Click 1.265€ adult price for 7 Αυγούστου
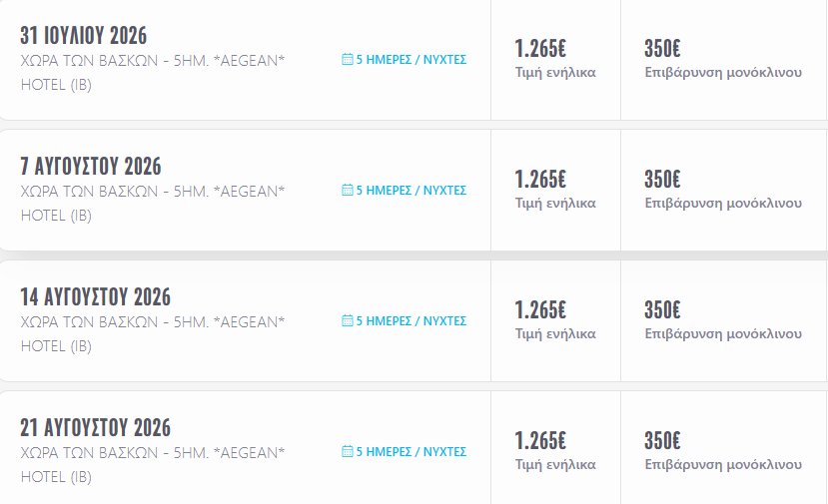Screen dimensions: 828x504 (x=540, y=180)
